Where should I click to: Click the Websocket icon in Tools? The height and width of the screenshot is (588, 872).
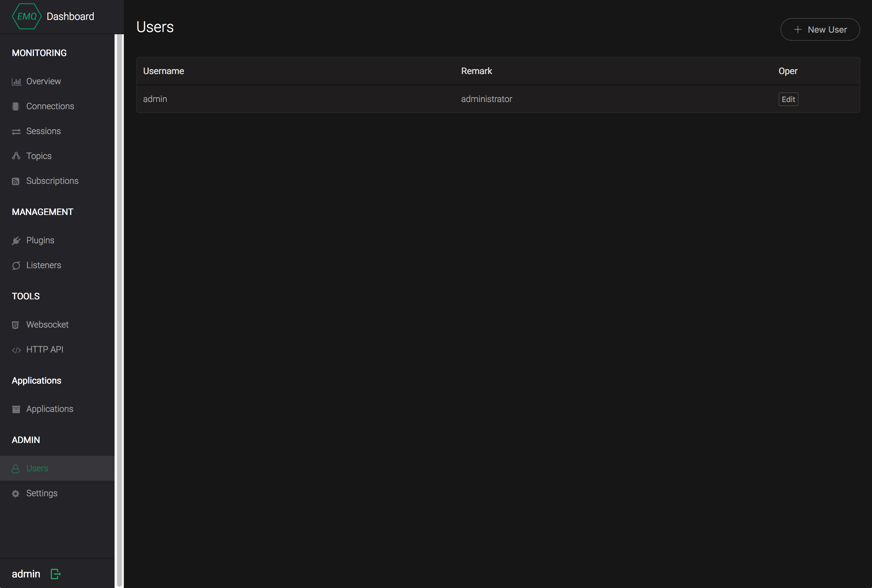[x=16, y=325]
